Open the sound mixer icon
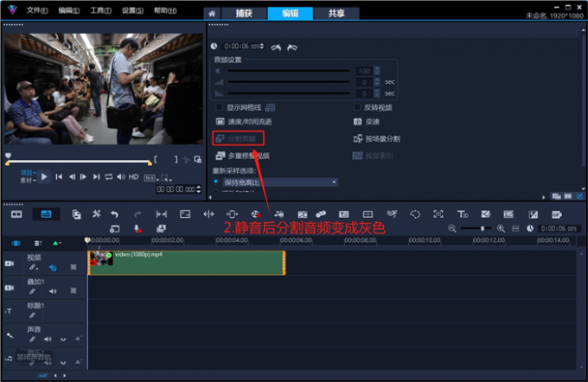Image resolution: width=588 pixels, height=382 pixels. click(278, 214)
